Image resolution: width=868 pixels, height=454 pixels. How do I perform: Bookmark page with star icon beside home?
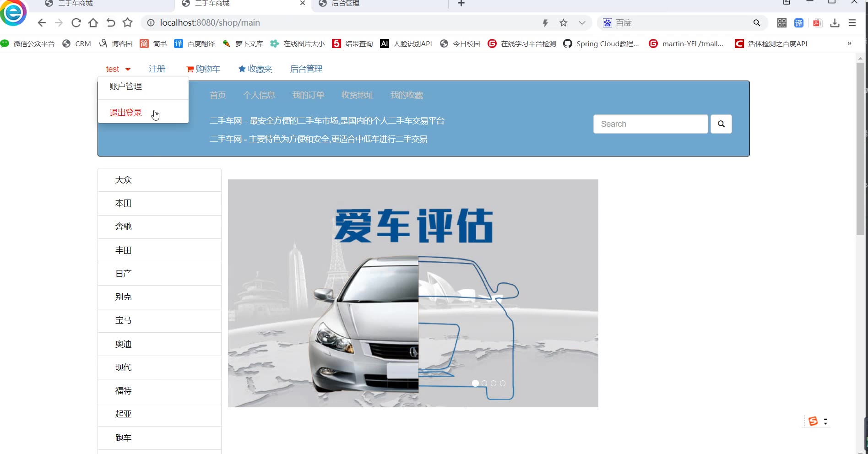[x=127, y=22]
